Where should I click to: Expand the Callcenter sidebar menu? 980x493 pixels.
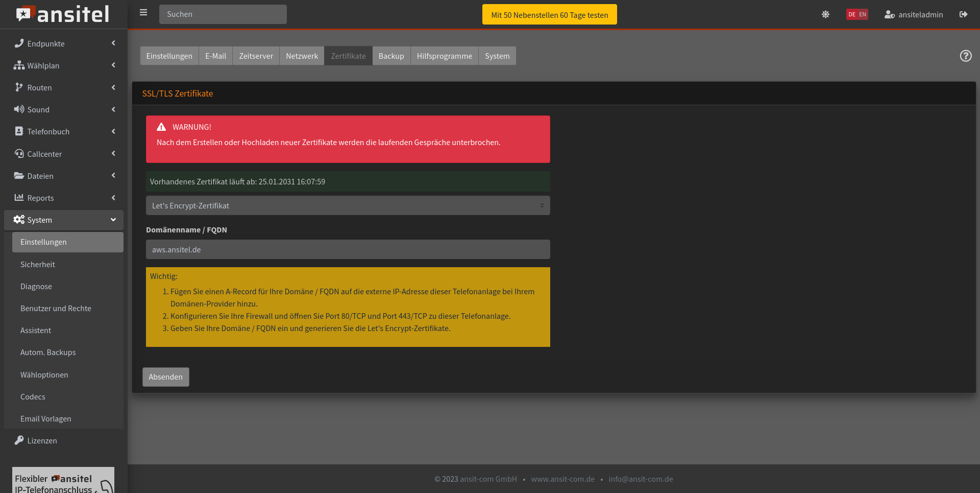click(64, 154)
